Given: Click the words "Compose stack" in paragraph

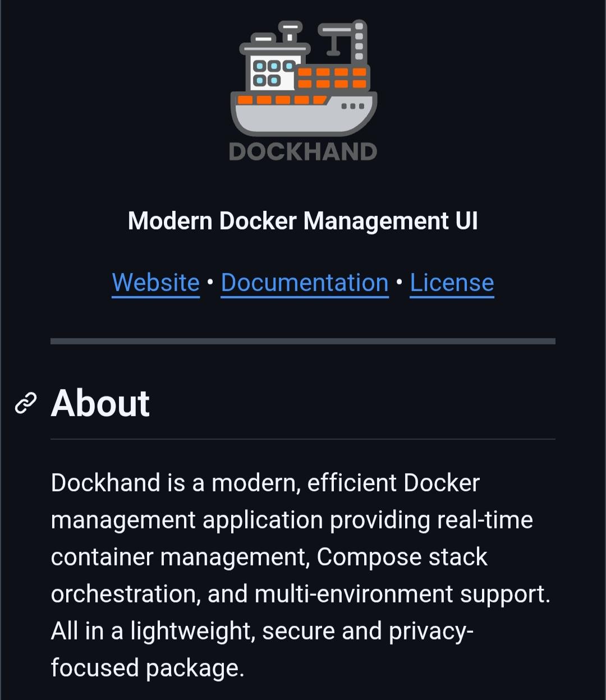Looking at the screenshot, I should pyautogui.click(x=402, y=557).
